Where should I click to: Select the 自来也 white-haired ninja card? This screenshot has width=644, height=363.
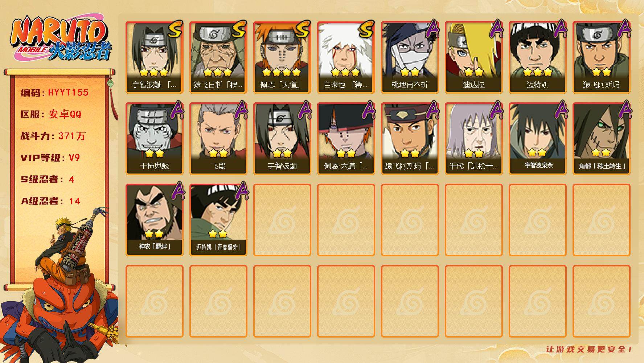click(x=346, y=57)
